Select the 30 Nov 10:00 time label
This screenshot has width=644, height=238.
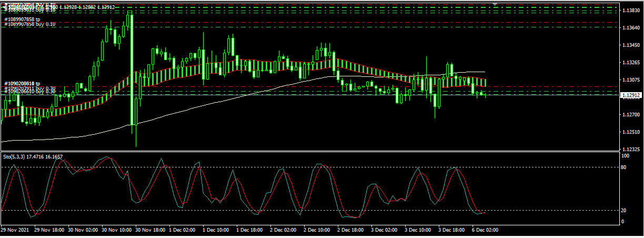117,230
